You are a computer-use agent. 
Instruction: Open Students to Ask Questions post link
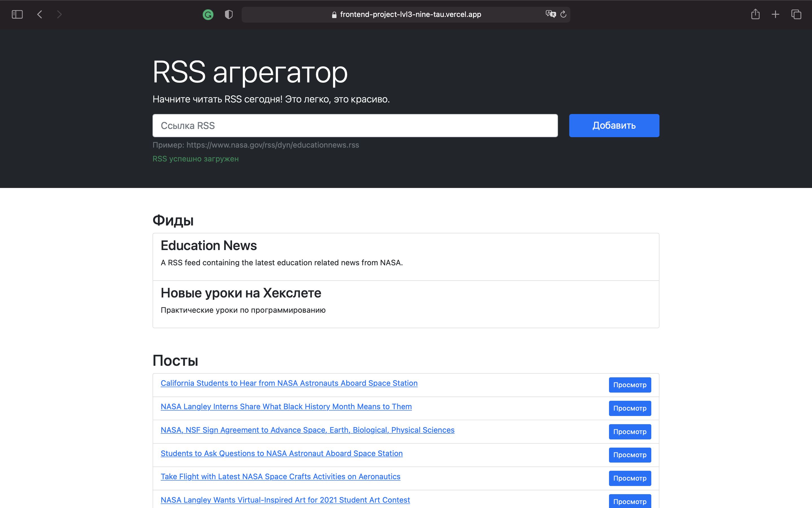pyautogui.click(x=281, y=453)
